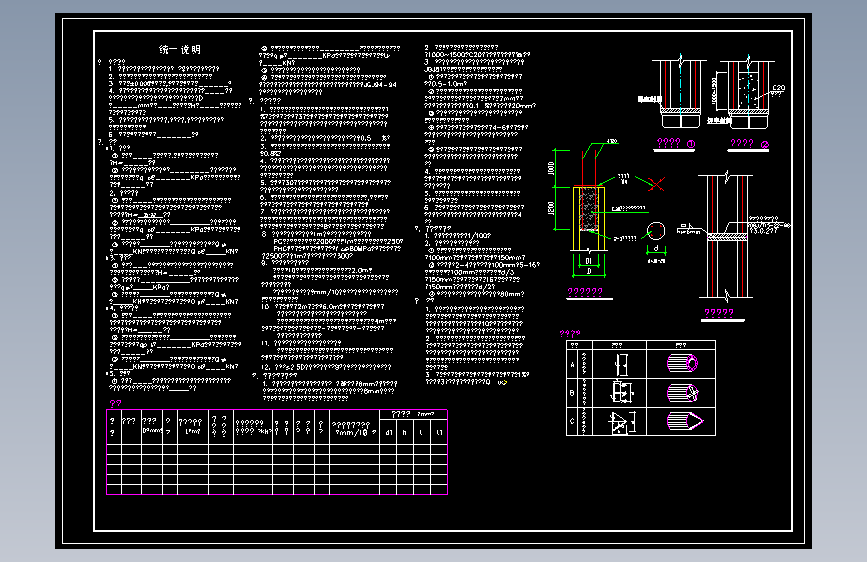Click the row C section sketch

pos(622,422)
